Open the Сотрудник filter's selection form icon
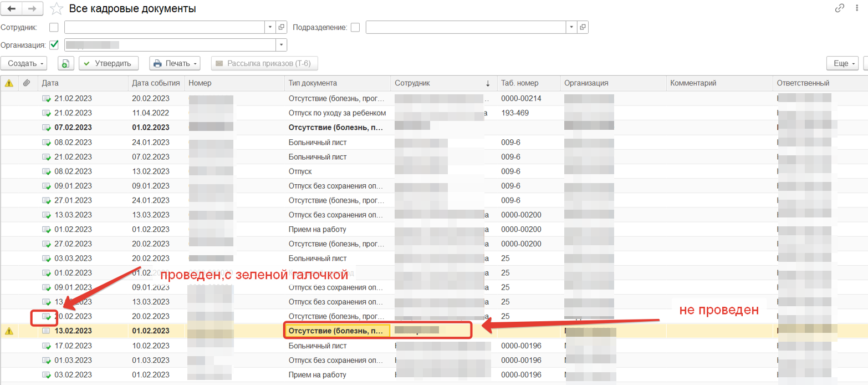868x385 pixels. pyautogui.click(x=282, y=27)
